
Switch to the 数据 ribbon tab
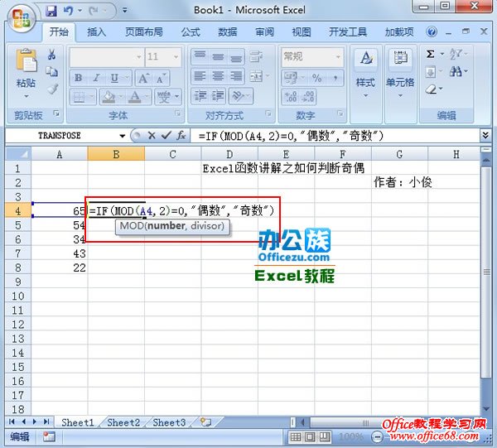(x=228, y=32)
